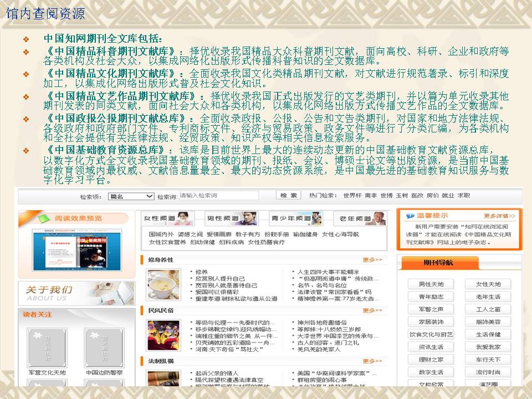Image resolution: width=532 pixels, height=399 pixels.
Task: Open the 军营文化天地 magazine cover placeholder
Action: (47, 347)
